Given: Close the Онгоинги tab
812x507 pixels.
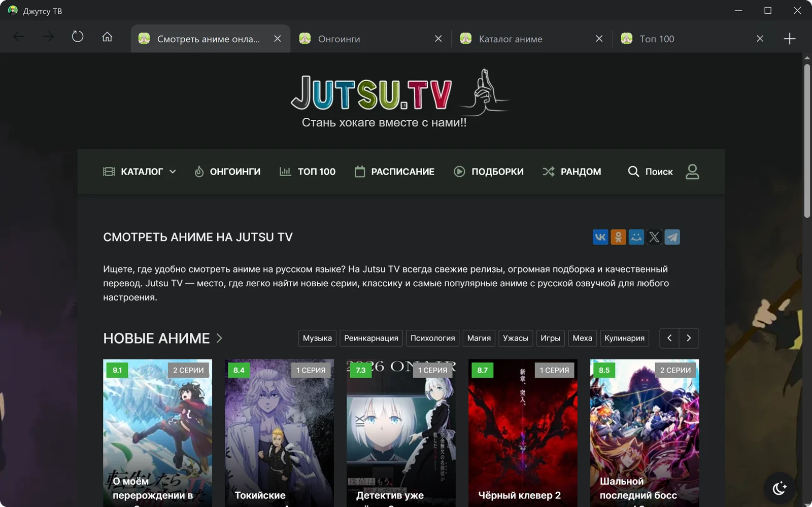Looking at the screenshot, I should (438, 39).
